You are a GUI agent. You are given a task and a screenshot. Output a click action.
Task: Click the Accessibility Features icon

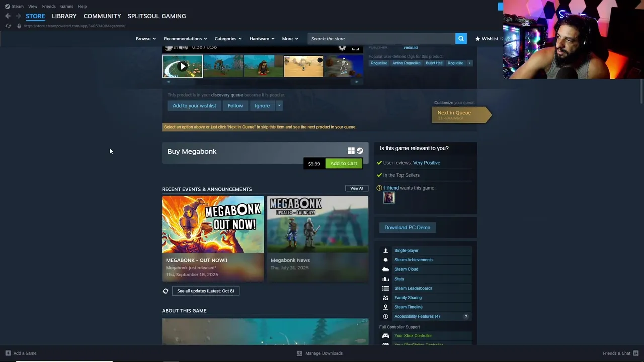385,316
